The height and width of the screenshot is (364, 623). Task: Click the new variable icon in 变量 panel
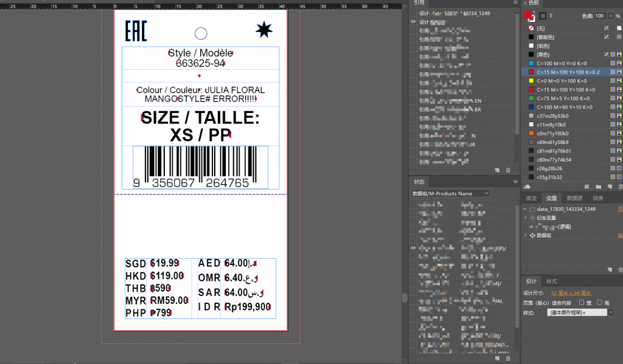(x=610, y=270)
